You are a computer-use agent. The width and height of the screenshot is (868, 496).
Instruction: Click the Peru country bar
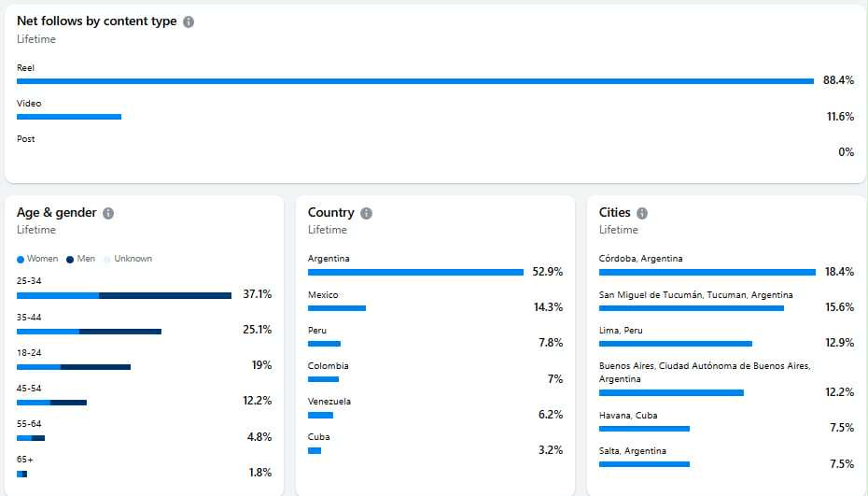coord(324,344)
